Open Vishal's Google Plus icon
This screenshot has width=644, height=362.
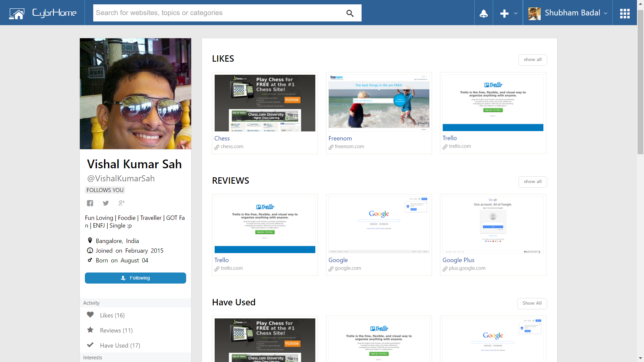[x=121, y=203]
